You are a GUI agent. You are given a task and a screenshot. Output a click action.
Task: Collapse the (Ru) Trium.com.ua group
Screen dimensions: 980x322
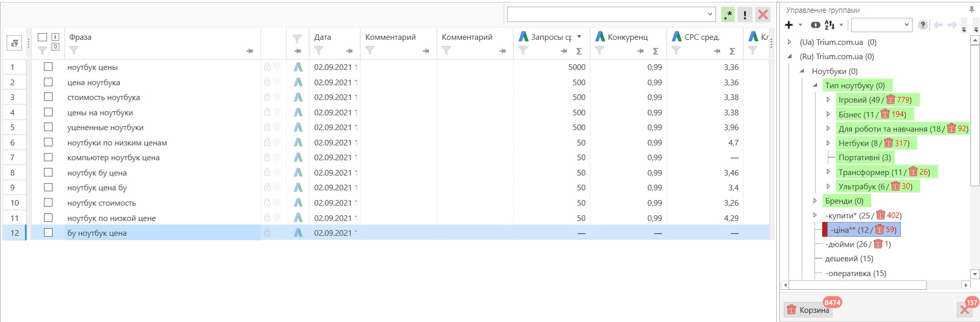click(x=790, y=57)
